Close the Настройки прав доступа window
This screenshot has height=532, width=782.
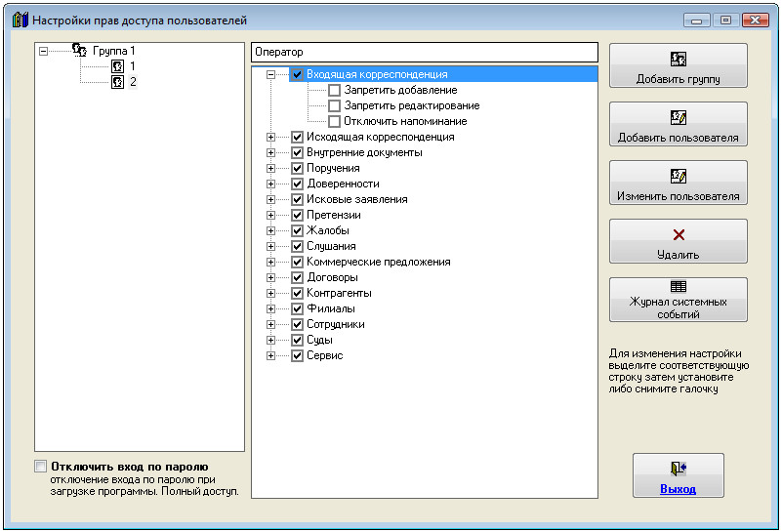(x=755, y=20)
